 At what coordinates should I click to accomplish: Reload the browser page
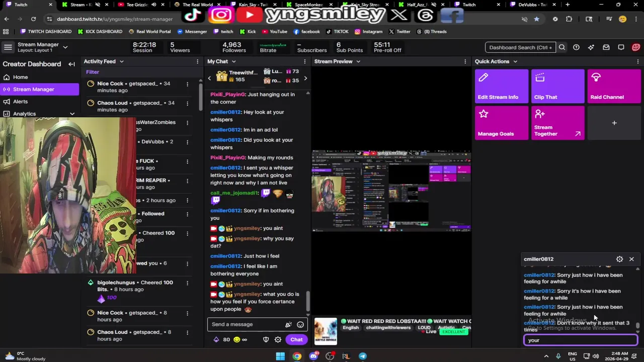pos(33,19)
